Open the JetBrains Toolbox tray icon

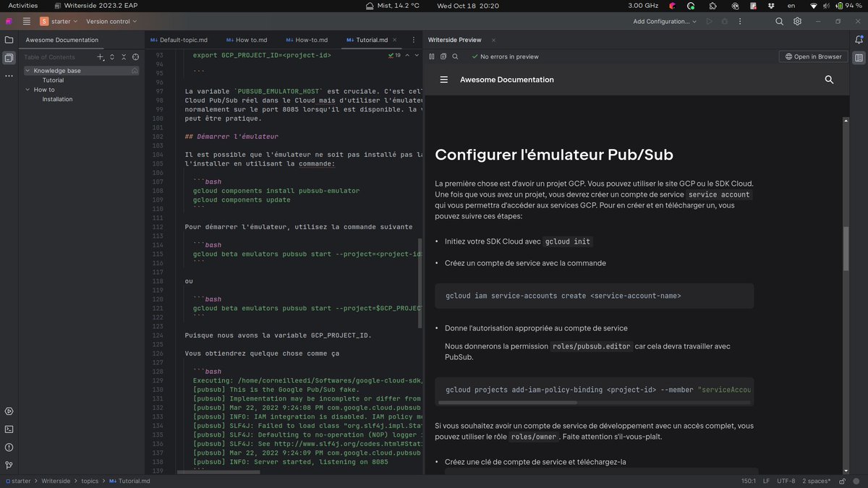point(672,6)
